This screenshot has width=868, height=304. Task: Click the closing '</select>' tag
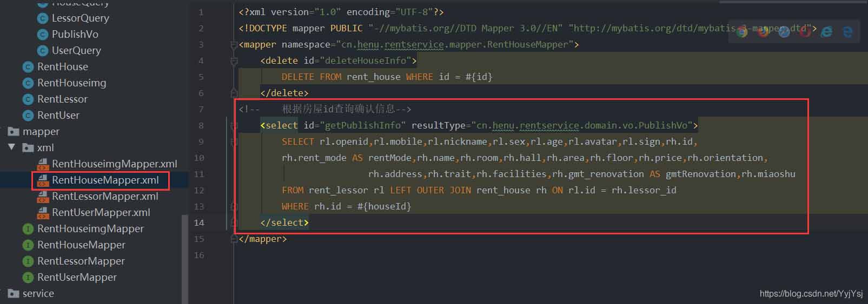tap(284, 222)
